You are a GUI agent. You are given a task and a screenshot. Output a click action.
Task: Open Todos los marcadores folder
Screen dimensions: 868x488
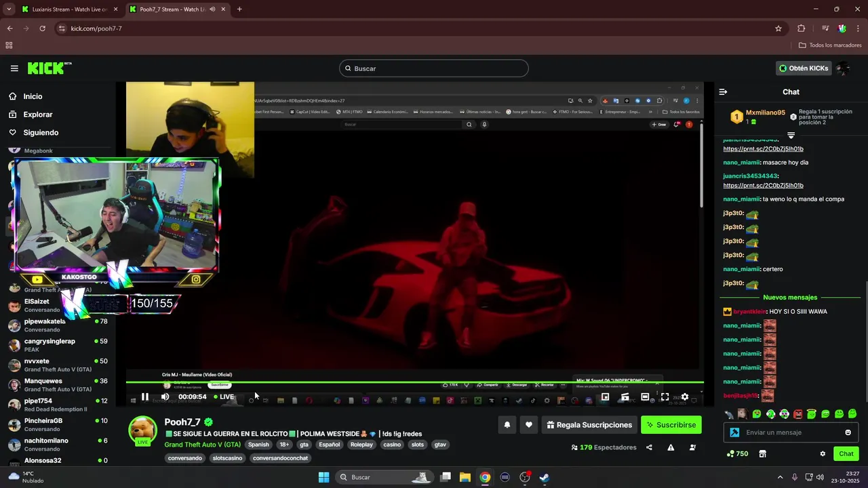tap(830, 45)
